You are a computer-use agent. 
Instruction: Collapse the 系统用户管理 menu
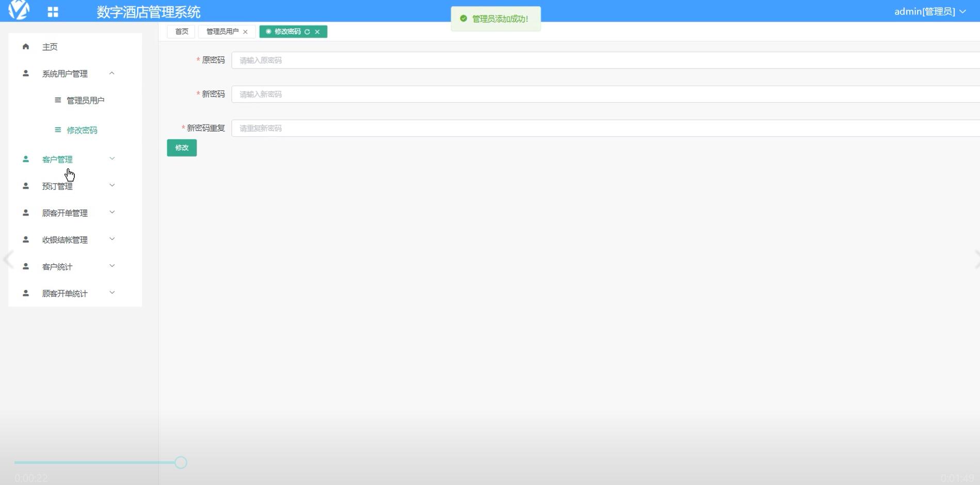[x=112, y=73]
